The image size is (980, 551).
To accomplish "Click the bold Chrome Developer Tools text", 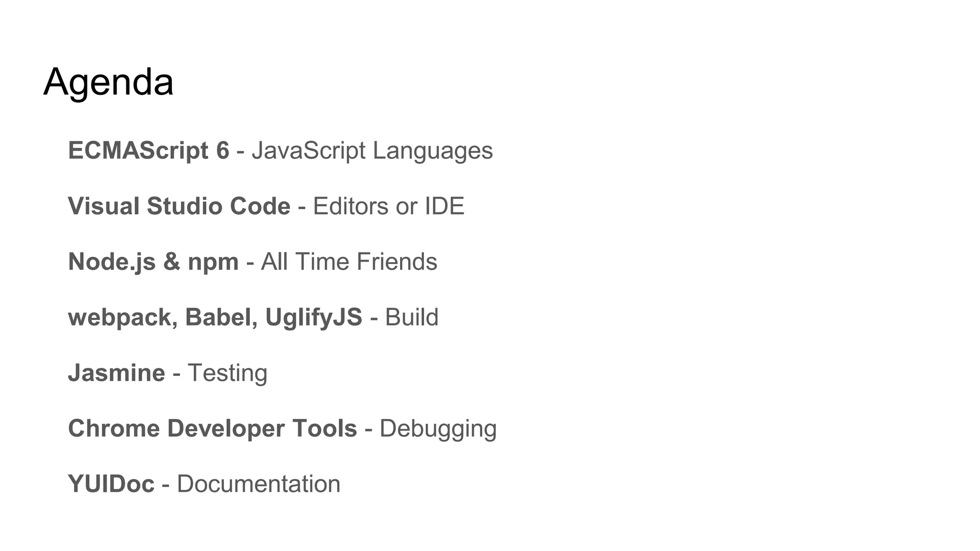I will [x=212, y=428].
